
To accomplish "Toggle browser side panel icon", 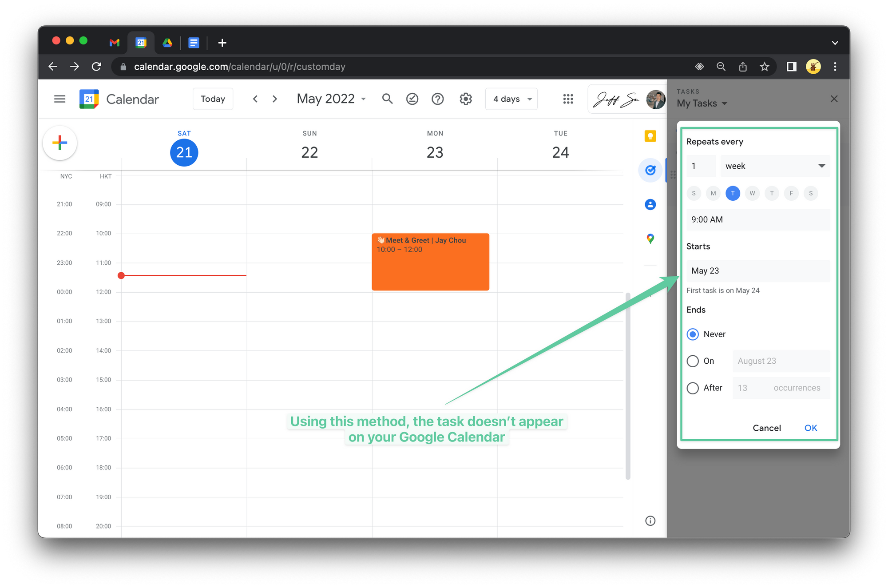I will pyautogui.click(x=791, y=67).
